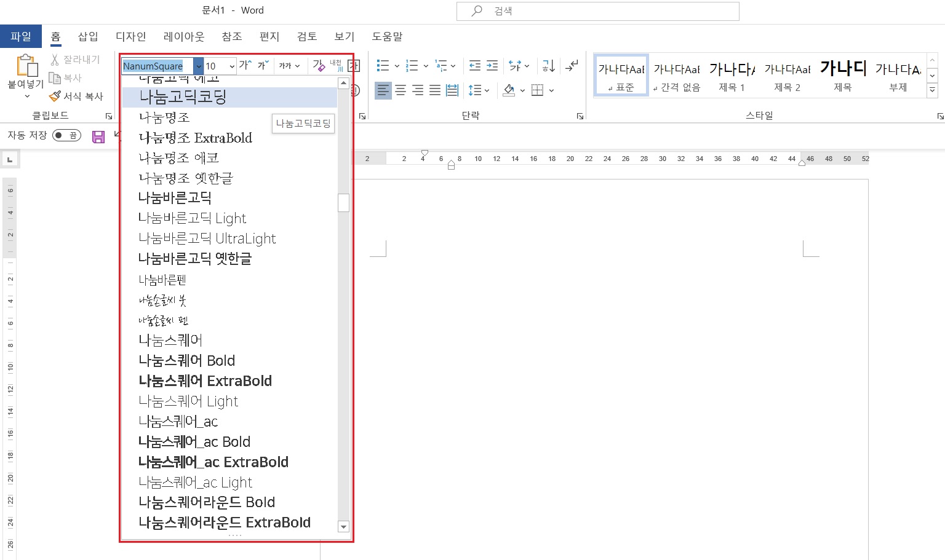Toggle AutoSave (자동 저장) switch

tap(67, 135)
